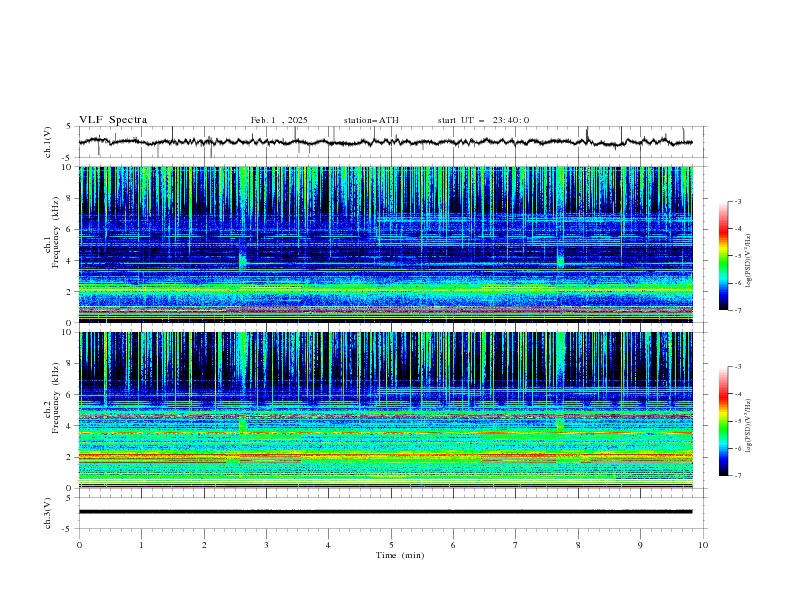792x612 pixels.
Task: Click the "VLF Spectra" plot title
Action: (113, 120)
